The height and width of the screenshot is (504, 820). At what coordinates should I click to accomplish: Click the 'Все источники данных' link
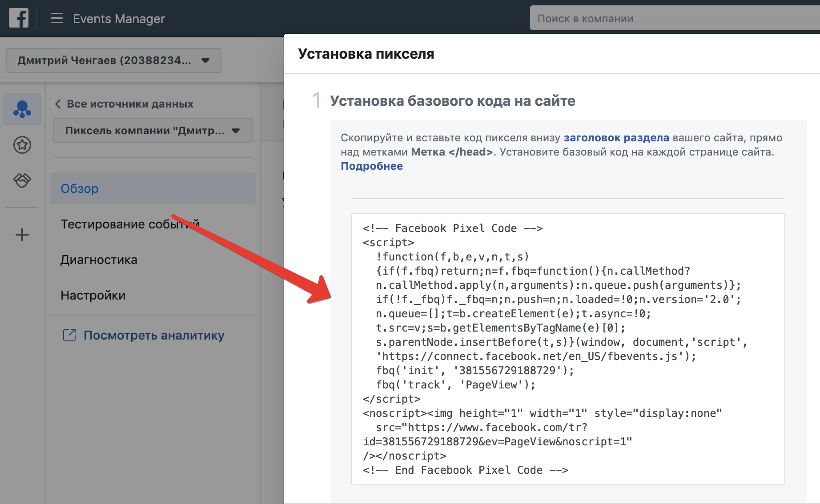(130, 104)
